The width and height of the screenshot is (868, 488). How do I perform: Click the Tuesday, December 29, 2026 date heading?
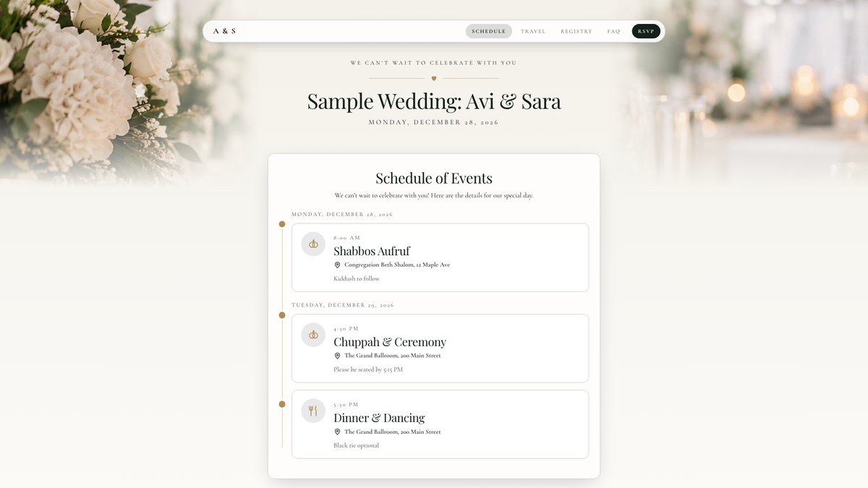[343, 305]
